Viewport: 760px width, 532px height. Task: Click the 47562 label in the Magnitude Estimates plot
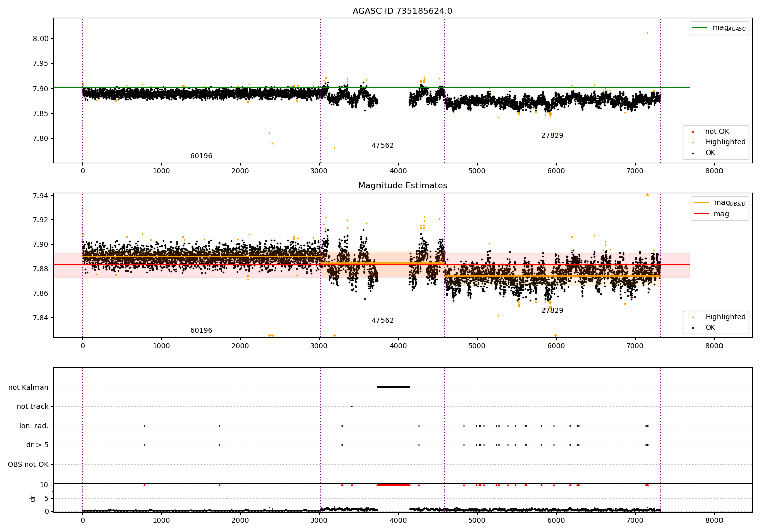coord(383,321)
